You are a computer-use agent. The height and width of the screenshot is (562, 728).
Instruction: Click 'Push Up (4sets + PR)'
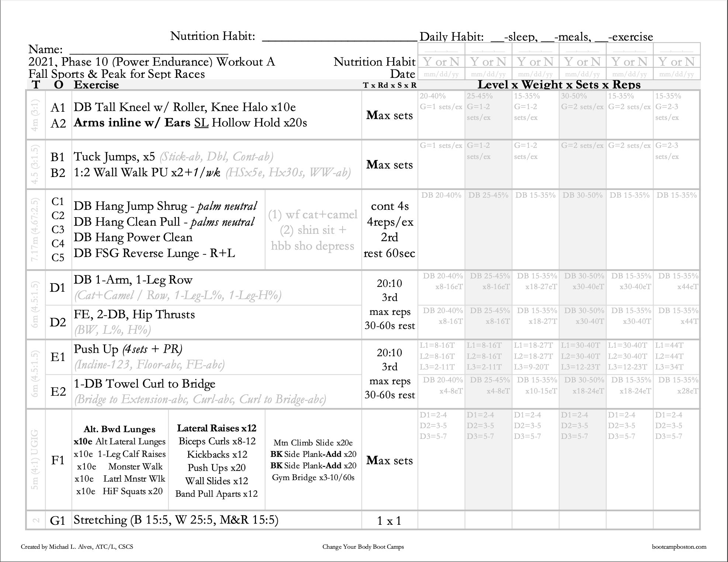[128, 349]
